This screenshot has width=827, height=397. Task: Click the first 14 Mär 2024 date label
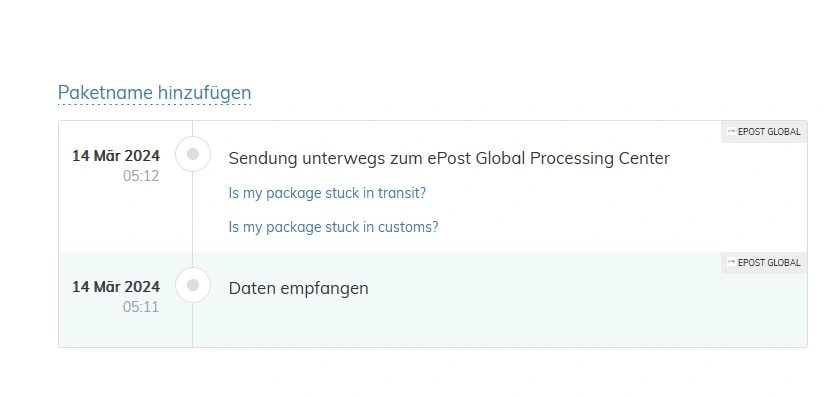click(116, 156)
